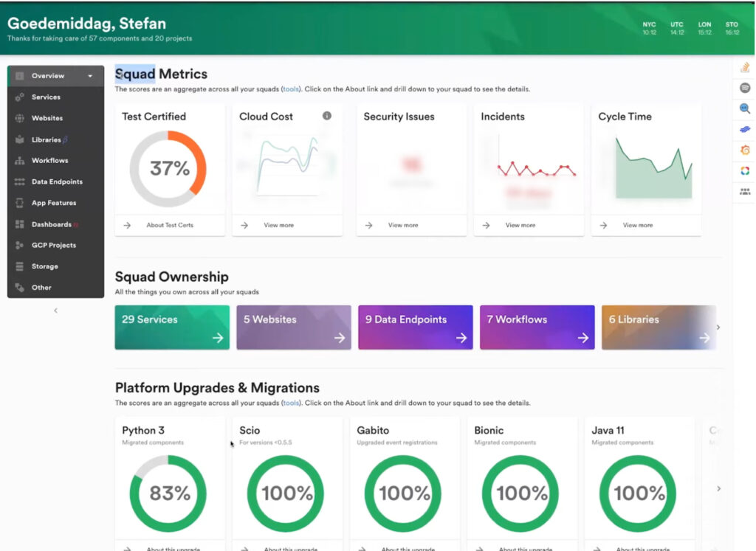
Task: Collapse the left sidebar with the chevron
Action: coord(55,311)
